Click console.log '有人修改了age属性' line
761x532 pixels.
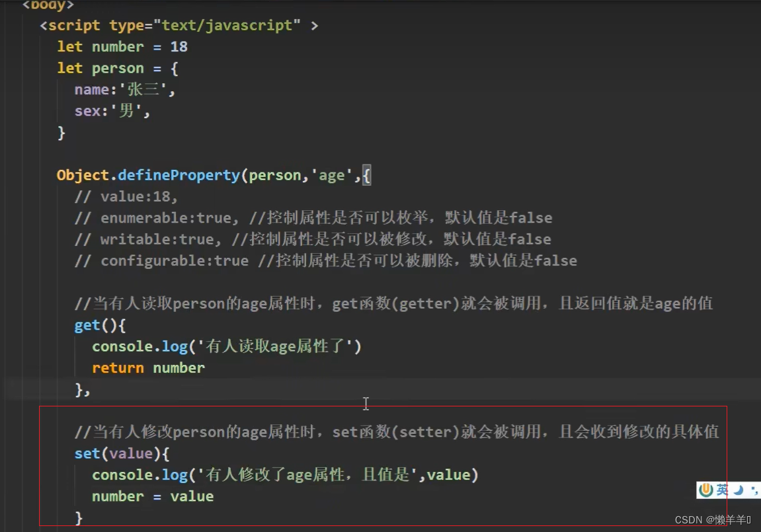point(286,475)
